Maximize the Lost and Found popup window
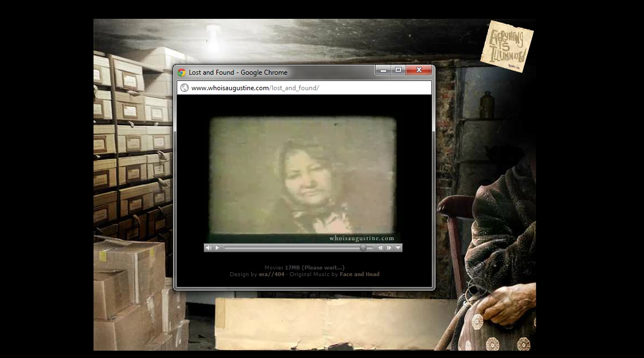The height and width of the screenshot is (358, 644). tap(398, 70)
